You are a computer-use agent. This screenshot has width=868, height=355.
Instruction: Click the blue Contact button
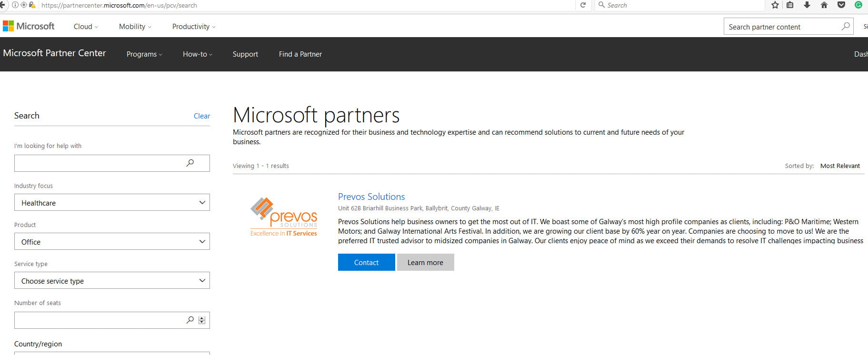tap(367, 262)
